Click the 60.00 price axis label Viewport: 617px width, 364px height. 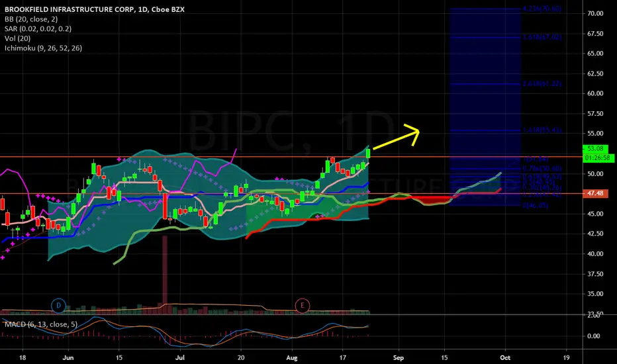click(595, 93)
